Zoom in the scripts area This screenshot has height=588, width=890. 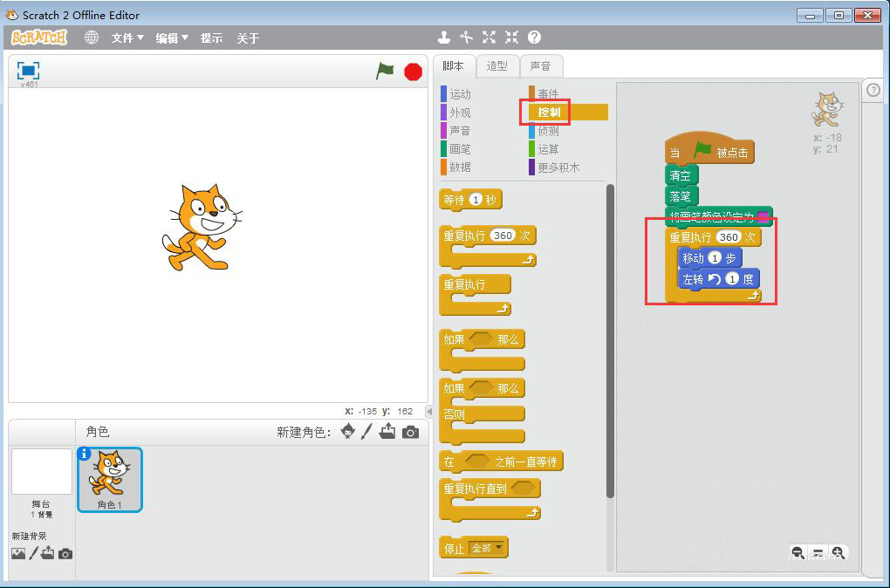click(x=838, y=552)
